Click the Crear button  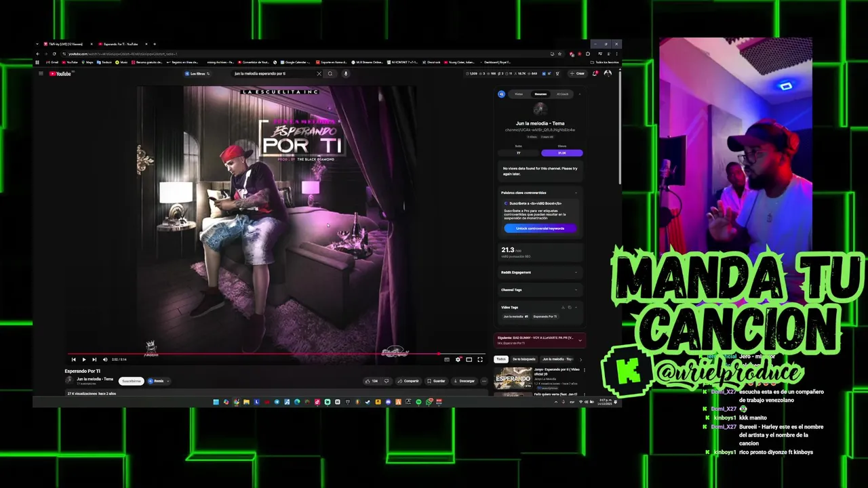click(577, 73)
